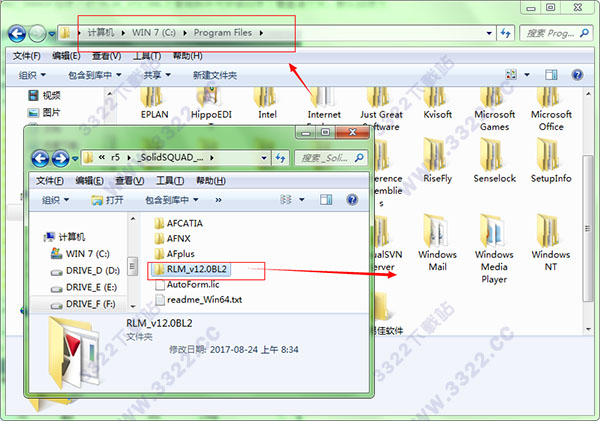This screenshot has height=421, width=600.
Task: Click Back button in Program Files window
Action: [x=17, y=34]
